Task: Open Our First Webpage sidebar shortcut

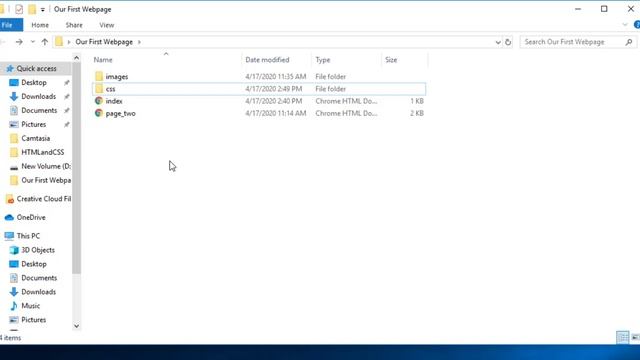Action: pyautogui.click(x=46, y=180)
